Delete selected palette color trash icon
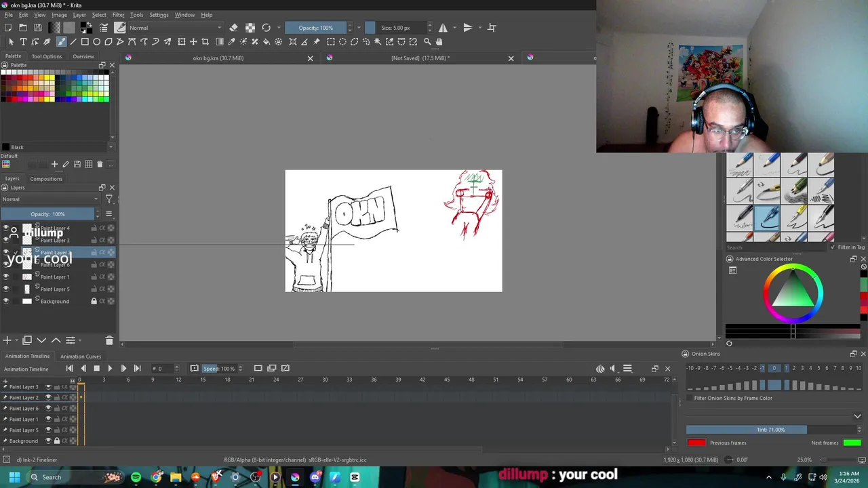The width and height of the screenshot is (868, 488). click(100, 164)
